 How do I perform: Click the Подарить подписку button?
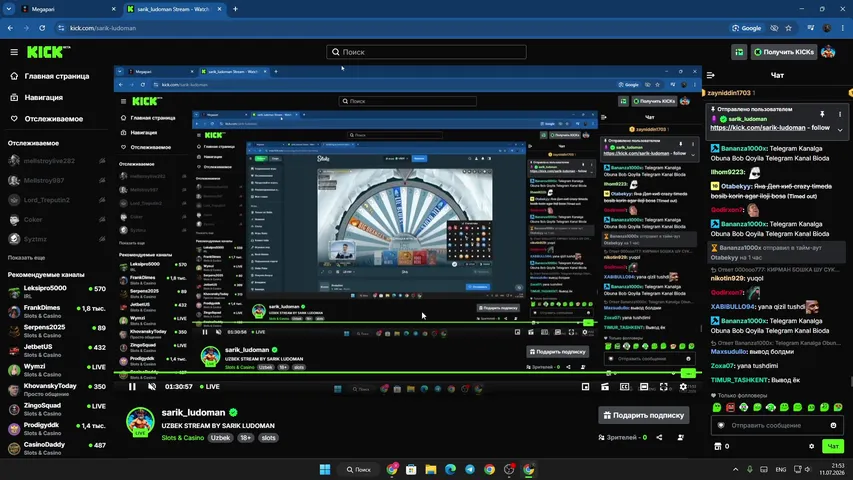point(644,415)
